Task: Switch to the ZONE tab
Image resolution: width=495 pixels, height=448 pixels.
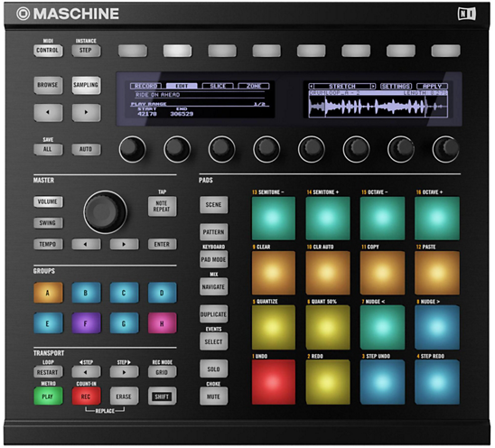Action: tap(254, 86)
